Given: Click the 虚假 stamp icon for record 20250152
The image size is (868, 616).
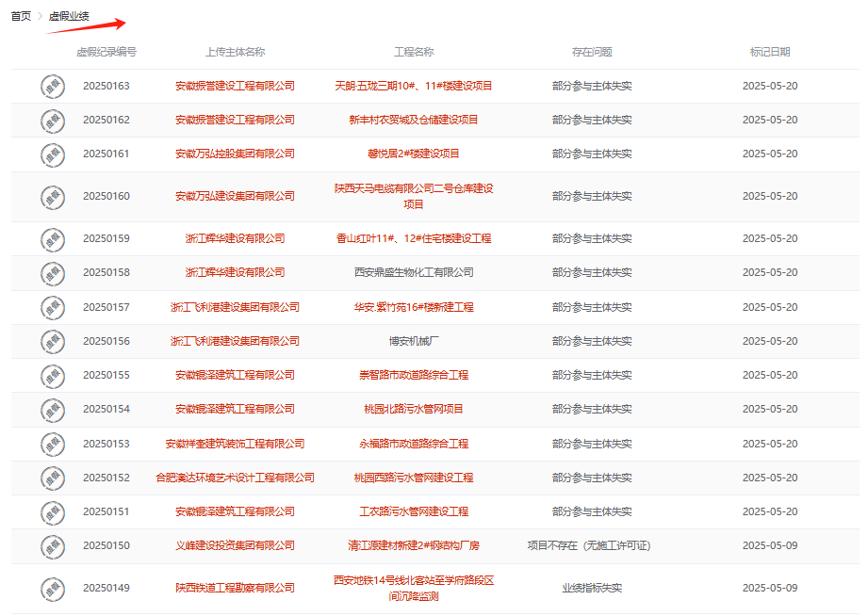Looking at the screenshot, I should [x=53, y=478].
